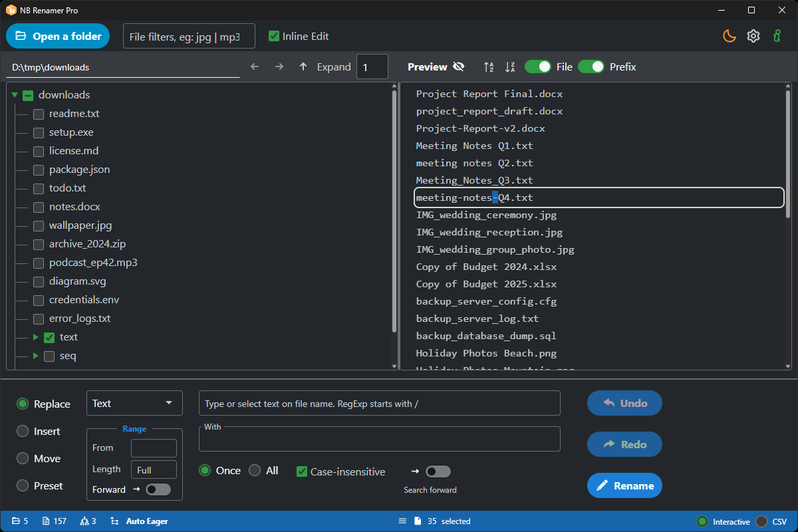This screenshot has width=798, height=532.
Task: Select the All radio button
Action: 254,470
